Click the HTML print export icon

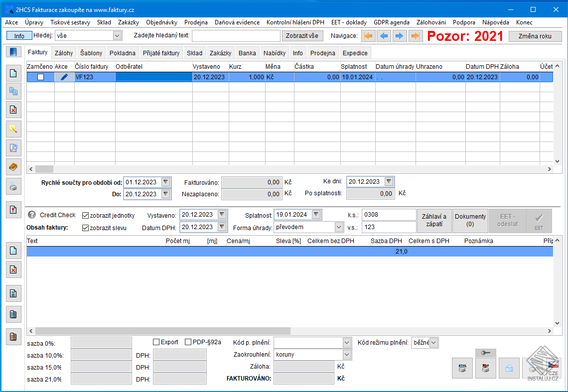(x=462, y=368)
